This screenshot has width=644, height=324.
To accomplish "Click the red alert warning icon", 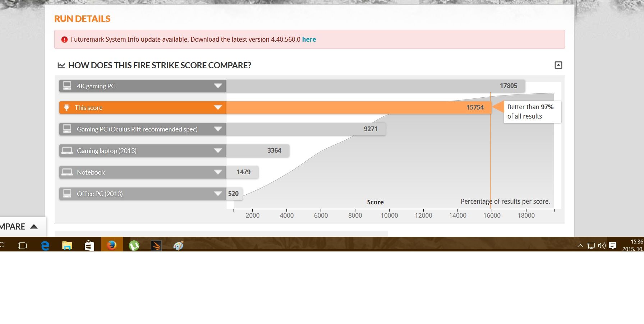I will tap(64, 40).
